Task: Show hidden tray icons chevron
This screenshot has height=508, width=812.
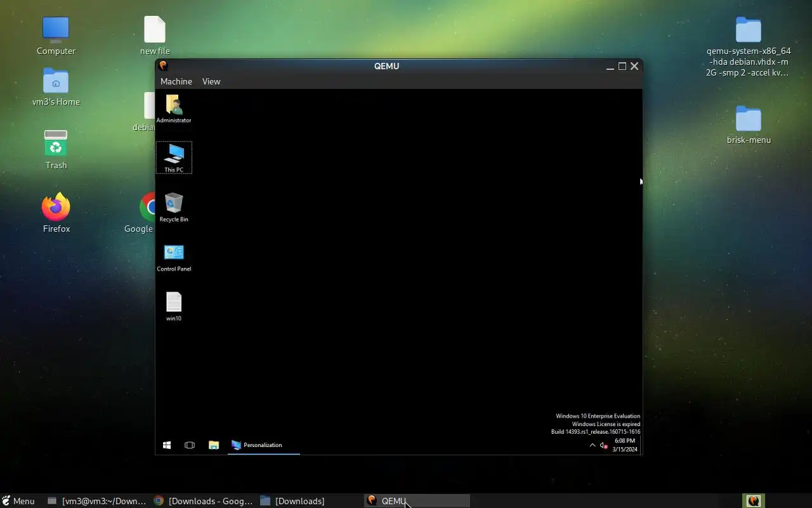Action: [x=593, y=445]
